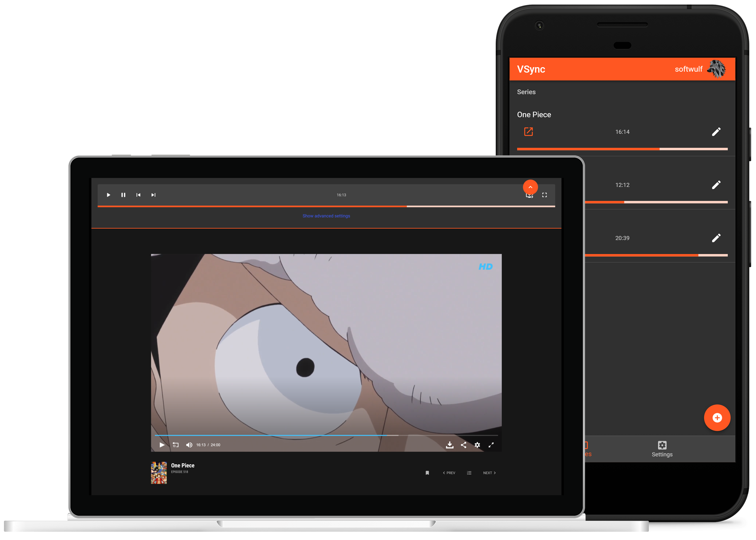Go to next episode via NEXT button
756x540 pixels.
point(489,473)
